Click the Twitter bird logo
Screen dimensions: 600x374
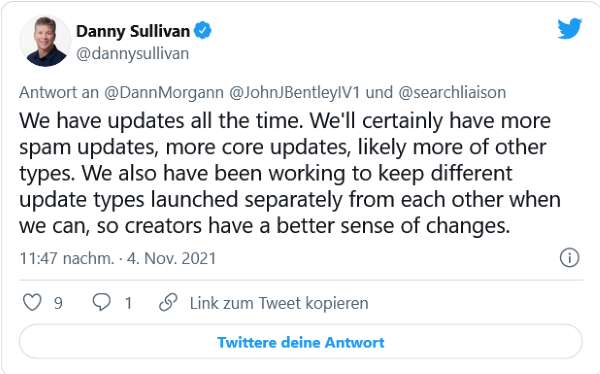point(569,28)
